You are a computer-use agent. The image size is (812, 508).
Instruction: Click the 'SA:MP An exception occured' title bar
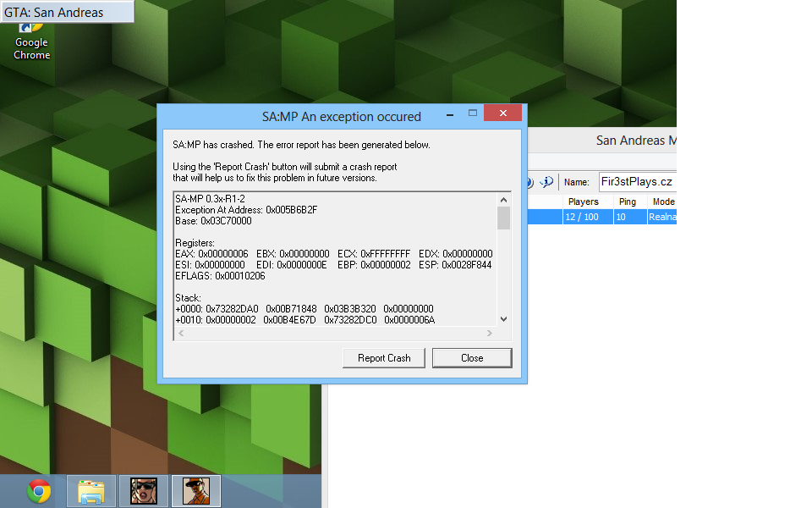(341, 117)
